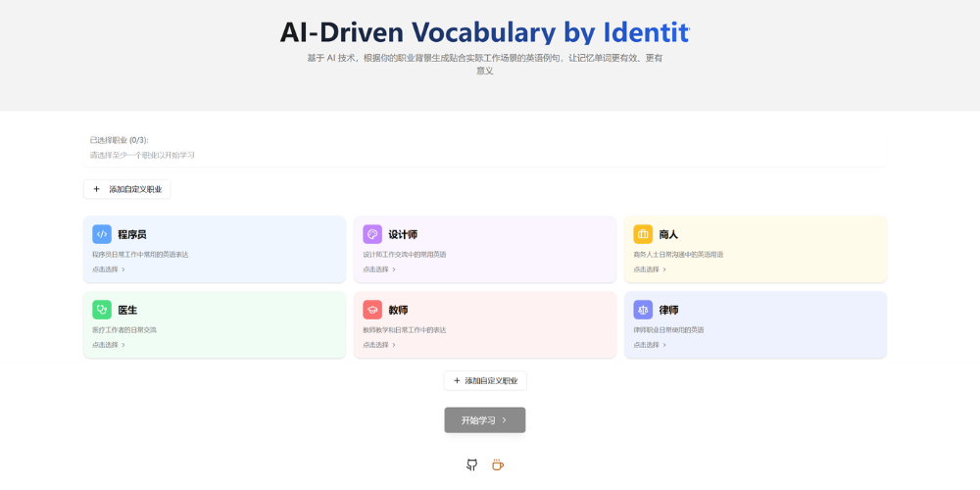Click the AI-Driven Vocabulary by Identity heading
Screen dimensions: 980x490
(484, 32)
